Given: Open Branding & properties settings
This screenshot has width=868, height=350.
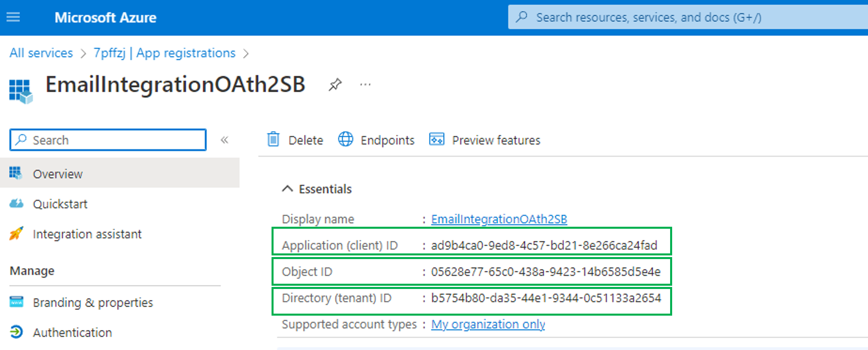Looking at the screenshot, I should pyautogui.click(x=93, y=302).
